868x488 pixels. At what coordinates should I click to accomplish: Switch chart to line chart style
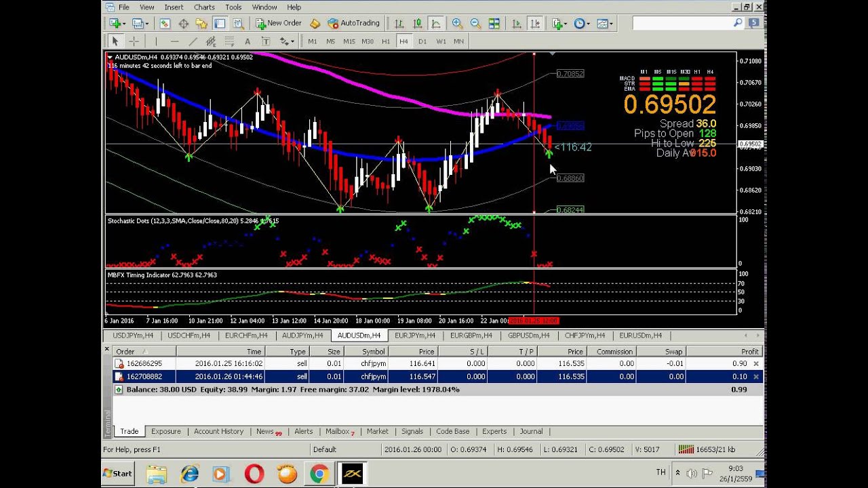pyautogui.click(x=435, y=23)
